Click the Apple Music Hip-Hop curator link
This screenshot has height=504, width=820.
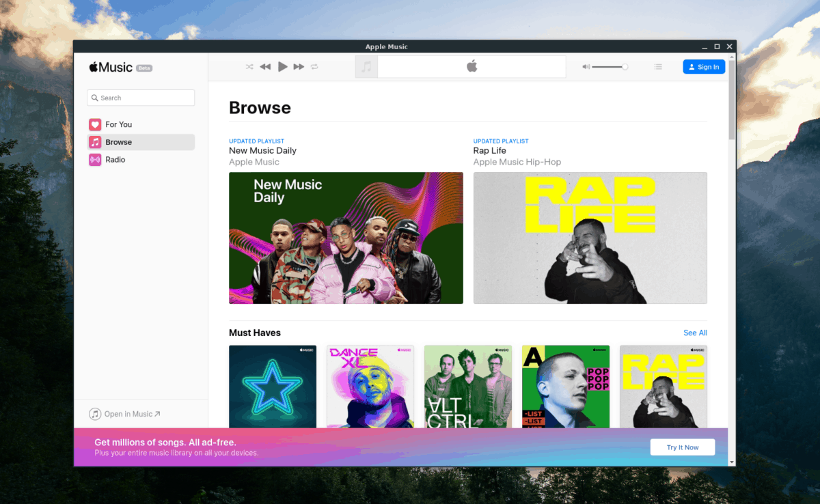pos(517,163)
